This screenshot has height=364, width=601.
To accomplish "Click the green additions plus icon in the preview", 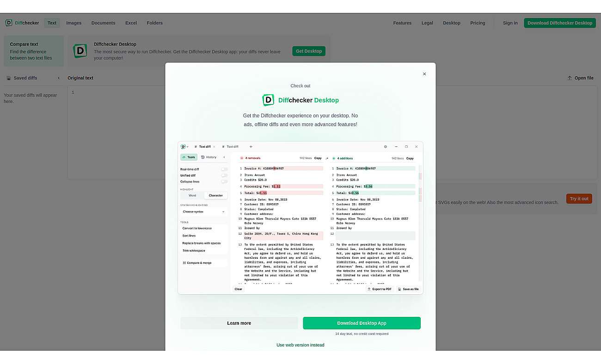I will coord(334,158).
